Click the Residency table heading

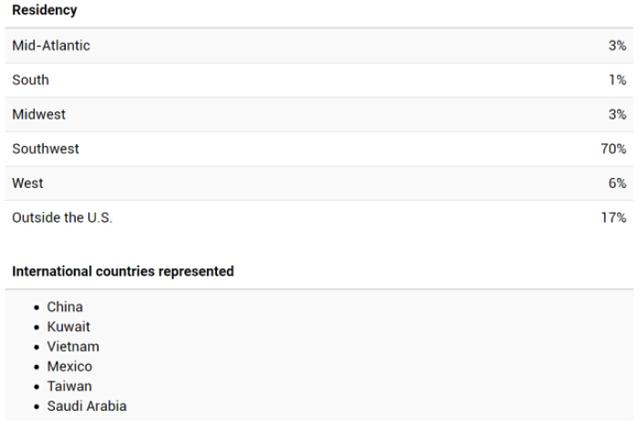(44, 10)
